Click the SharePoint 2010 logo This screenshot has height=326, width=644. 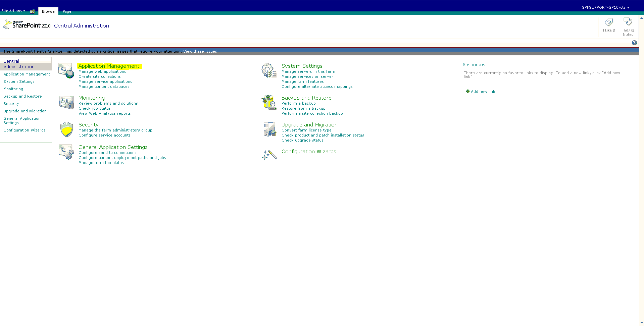tap(27, 24)
